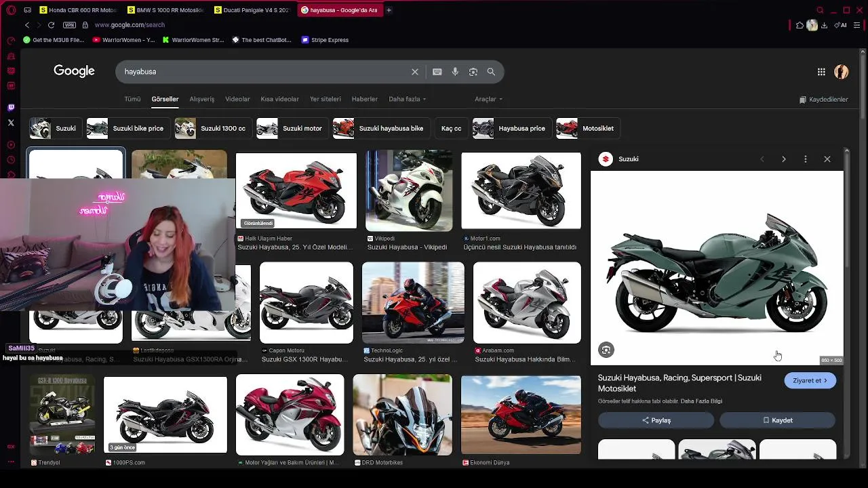Viewport: 868px width, 488px height.
Task: Open the tab islands workspace icon
Action: click(27, 10)
